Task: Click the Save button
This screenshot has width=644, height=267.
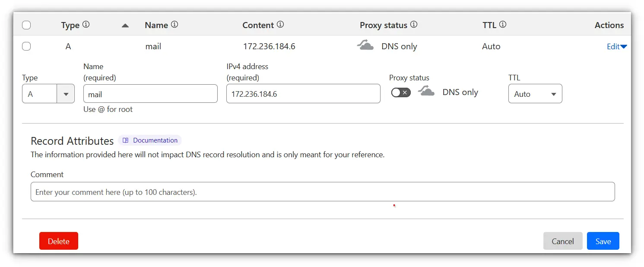Action: point(603,241)
